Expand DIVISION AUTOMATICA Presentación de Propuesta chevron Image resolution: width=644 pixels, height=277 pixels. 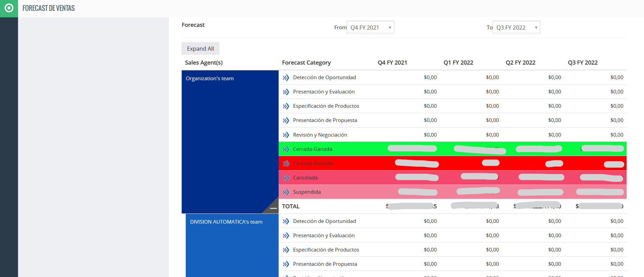point(286,264)
